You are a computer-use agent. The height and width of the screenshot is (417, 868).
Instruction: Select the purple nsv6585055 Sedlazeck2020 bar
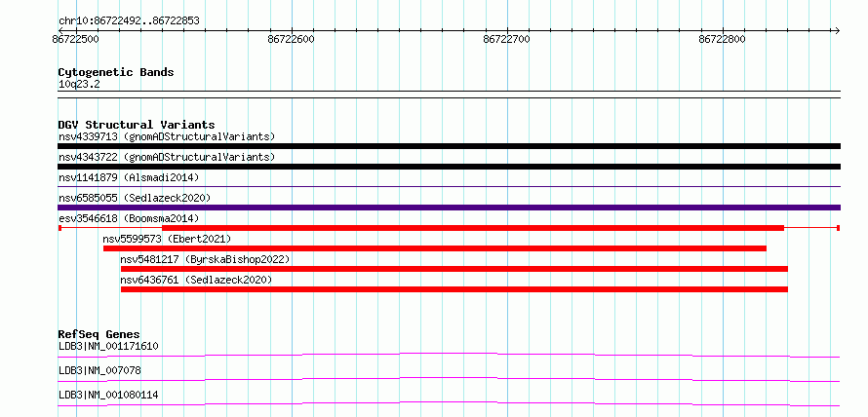coord(449,208)
